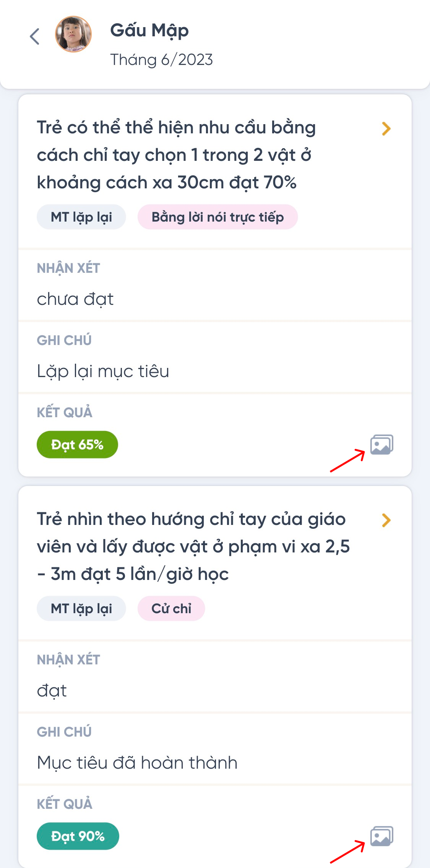Tap Gấu Mập's profile avatar
The image size is (430, 868).
point(73,34)
